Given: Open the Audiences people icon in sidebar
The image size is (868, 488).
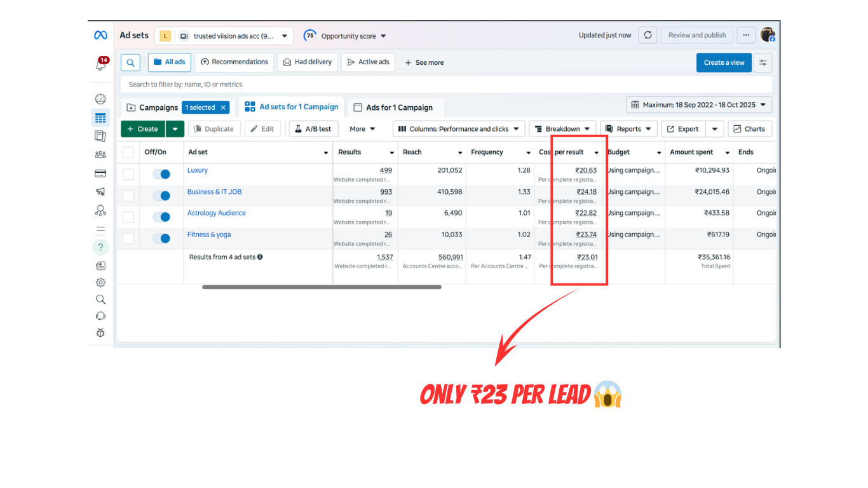Looking at the screenshot, I should [100, 154].
